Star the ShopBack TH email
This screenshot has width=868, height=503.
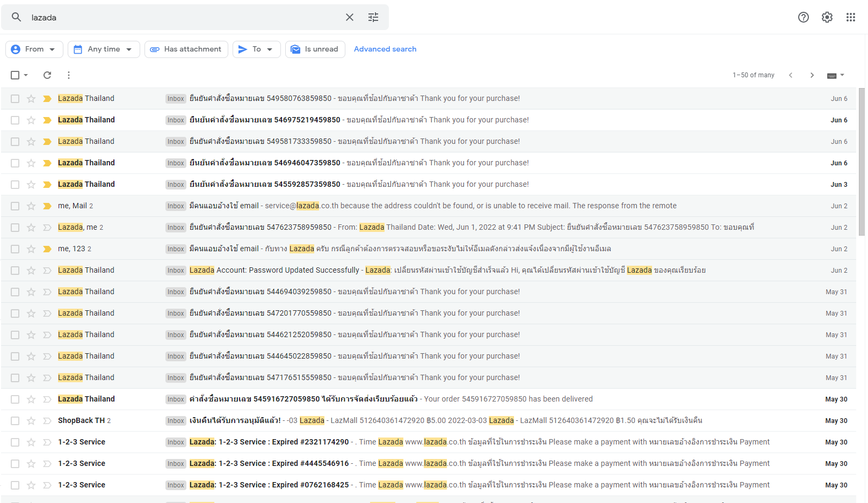[x=31, y=421]
